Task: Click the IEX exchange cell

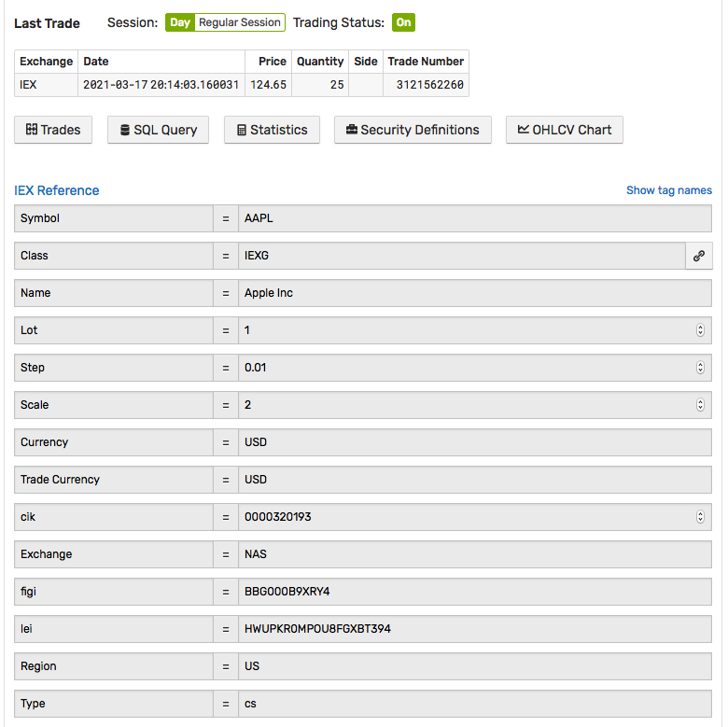Action: point(46,85)
